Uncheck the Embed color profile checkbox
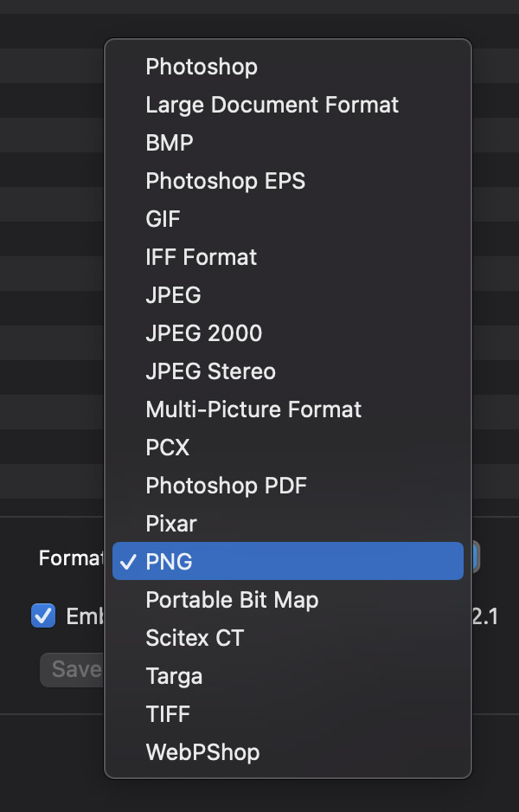Image resolution: width=519 pixels, height=812 pixels. click(x=42, y=616)
